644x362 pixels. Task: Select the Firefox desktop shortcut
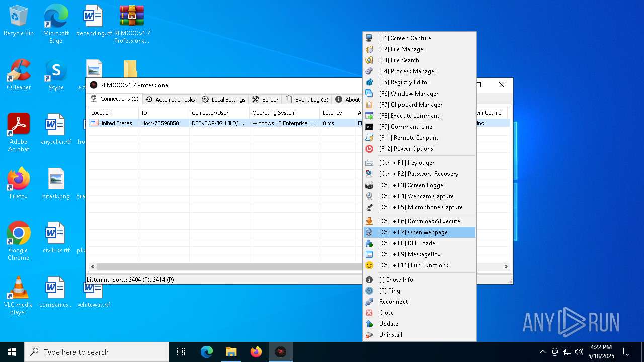(19, 183)
